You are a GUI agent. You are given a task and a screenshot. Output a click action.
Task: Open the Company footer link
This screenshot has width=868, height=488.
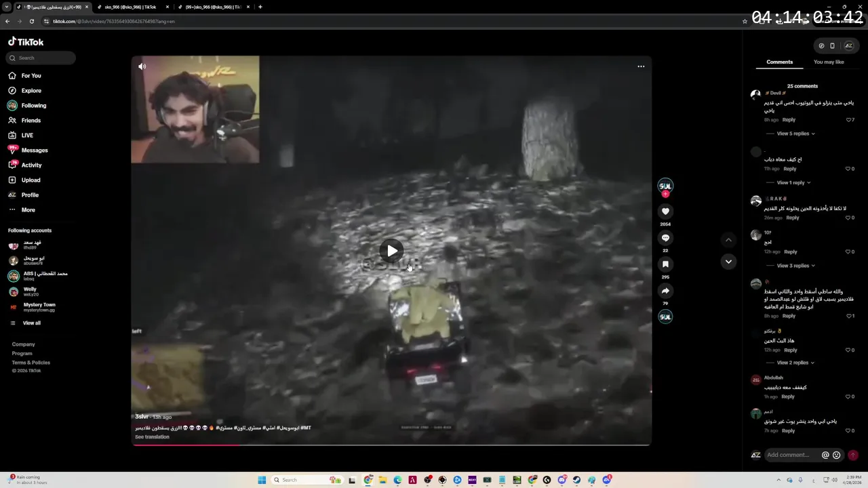(23, 344)
